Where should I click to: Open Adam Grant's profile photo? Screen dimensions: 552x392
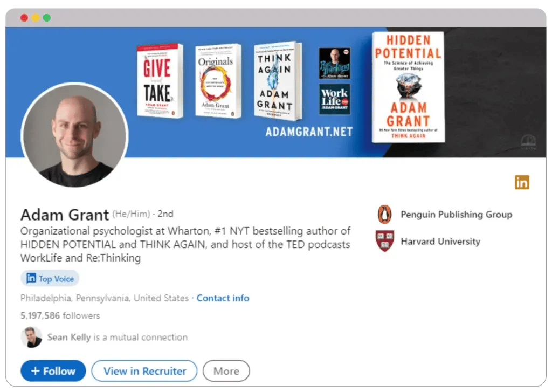pyautogui.click(x=74, y=135)
